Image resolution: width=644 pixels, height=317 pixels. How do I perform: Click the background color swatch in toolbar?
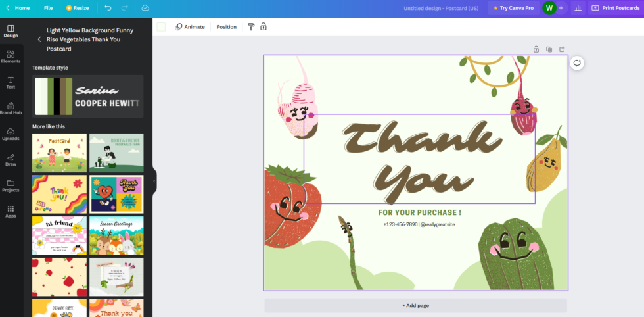pyautogui.click(x=161, y=27)
